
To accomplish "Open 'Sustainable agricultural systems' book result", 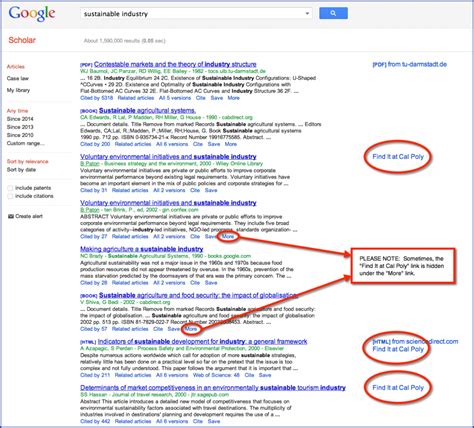I will (147, 110).
